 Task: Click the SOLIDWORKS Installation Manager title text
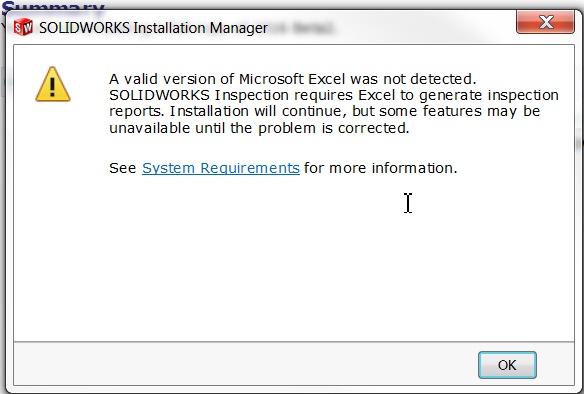pos(153,28)
